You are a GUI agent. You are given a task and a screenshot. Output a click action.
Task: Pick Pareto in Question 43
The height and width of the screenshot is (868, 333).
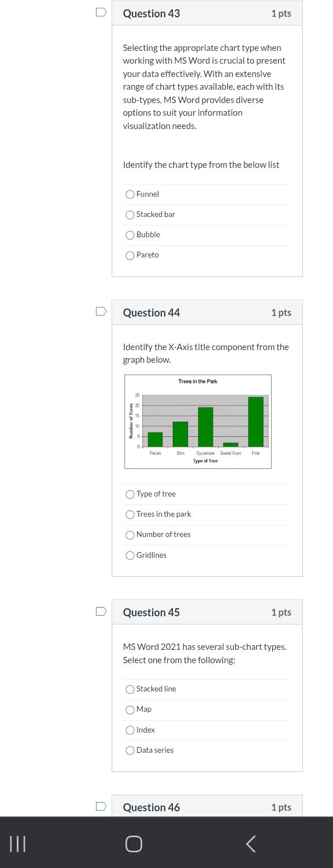pyautogui.click(x=130, y=255)
